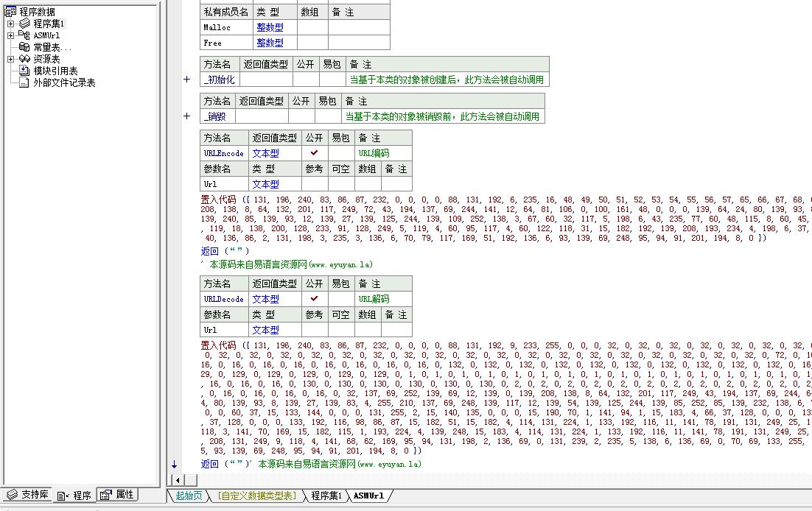Click the horizontal scrollbar left arrow
Viewport: 812px width, 511px height.
pyautogui.click(x=177, y=481)
